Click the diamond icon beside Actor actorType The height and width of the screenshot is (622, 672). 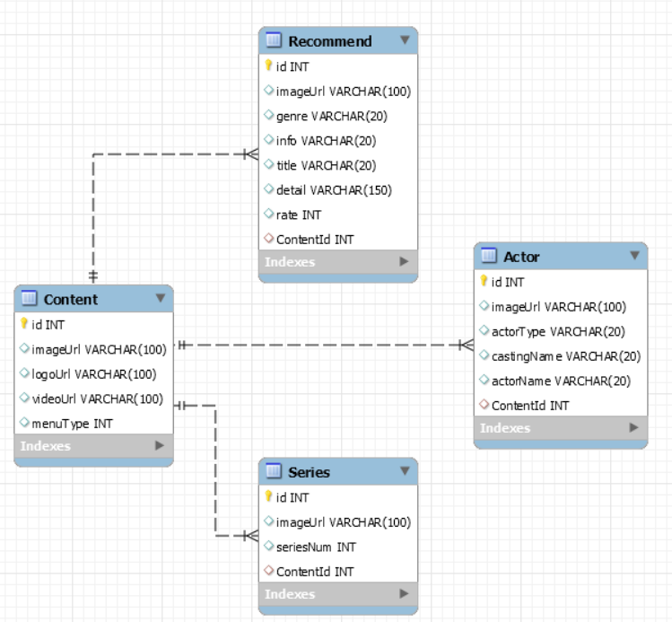coord(484,330)
